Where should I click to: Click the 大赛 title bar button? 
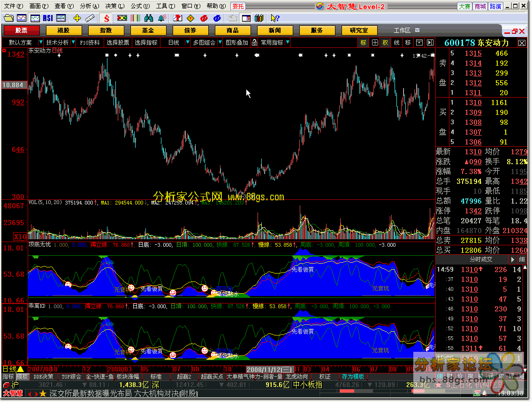(x=465, y=6)
